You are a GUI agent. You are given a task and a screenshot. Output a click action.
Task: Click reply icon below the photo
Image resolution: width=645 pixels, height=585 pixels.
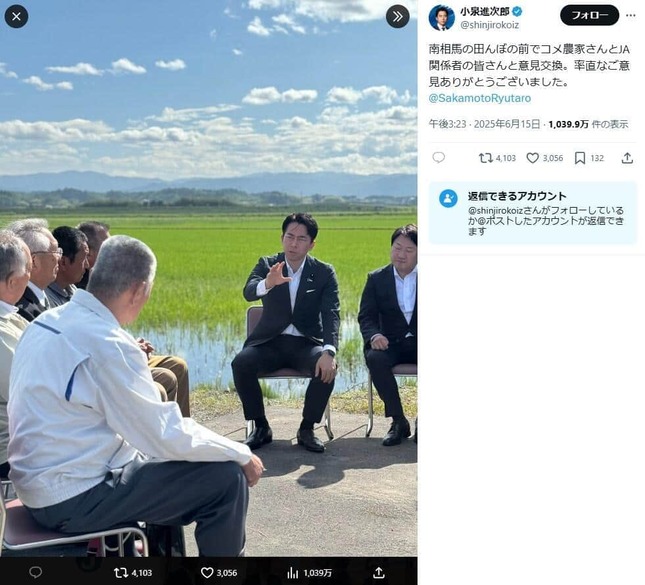[x=36, y=572]
